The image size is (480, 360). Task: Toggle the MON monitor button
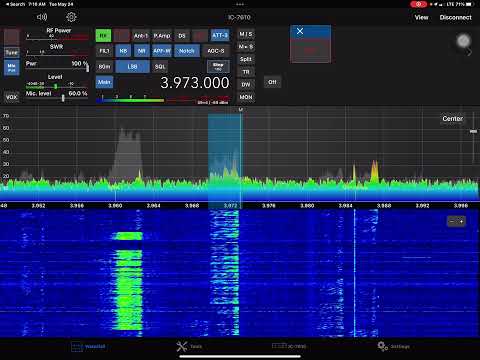point(246,97)
